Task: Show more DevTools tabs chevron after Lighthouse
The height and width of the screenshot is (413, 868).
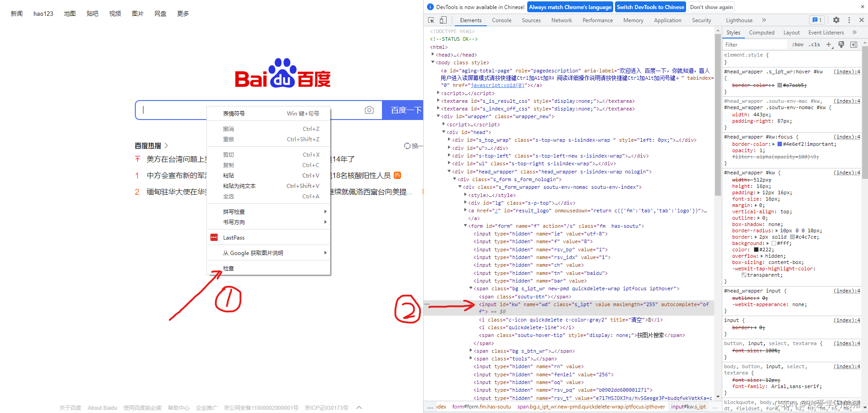Action: [x=764, y=20]
